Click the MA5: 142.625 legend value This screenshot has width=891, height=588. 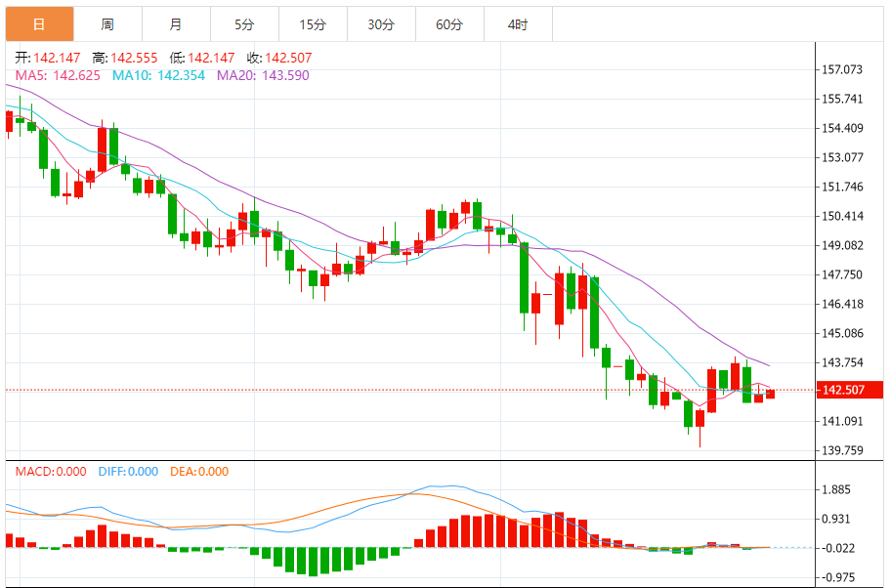tap(58, 75)
